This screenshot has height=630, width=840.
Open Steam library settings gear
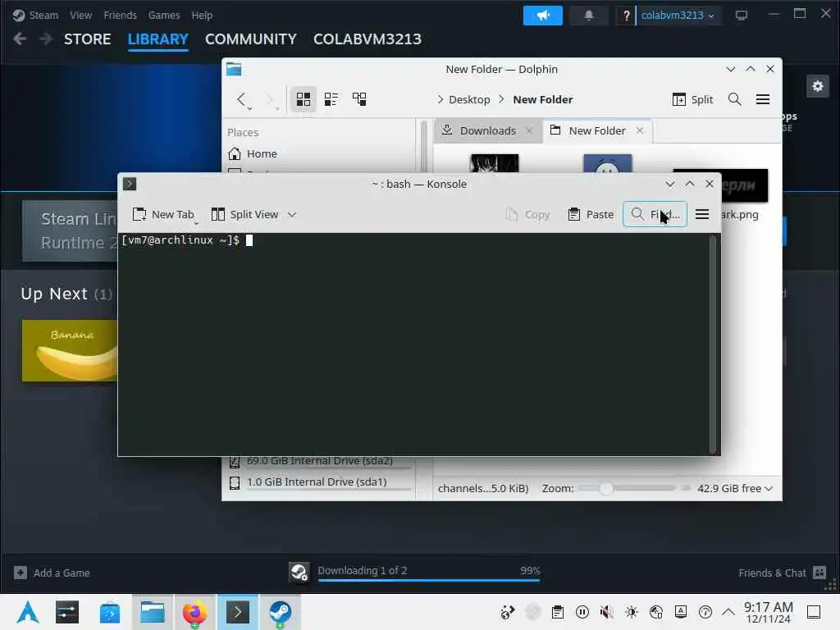(x=818, y=86)
